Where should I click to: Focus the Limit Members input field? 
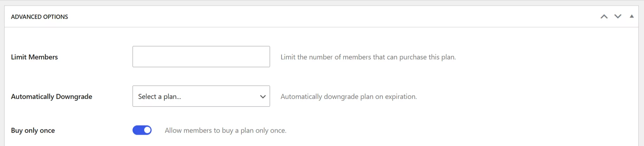pyautogui.click(x=201, y=57)
